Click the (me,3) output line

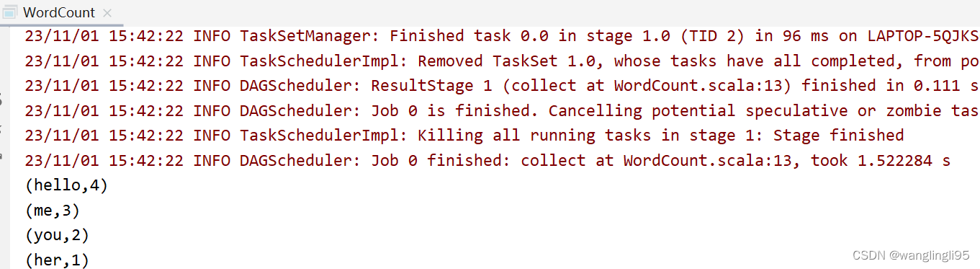point(52,211)
